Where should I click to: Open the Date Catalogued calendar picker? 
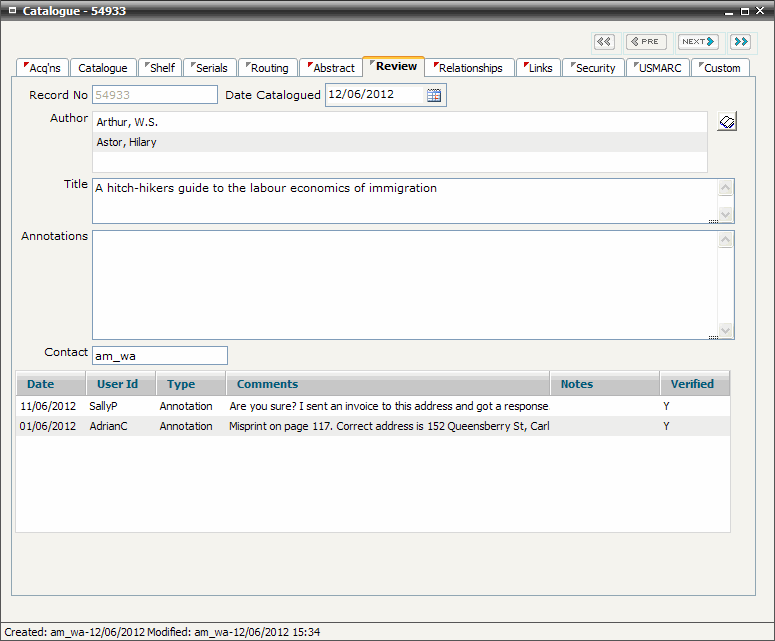coord(434,95)
